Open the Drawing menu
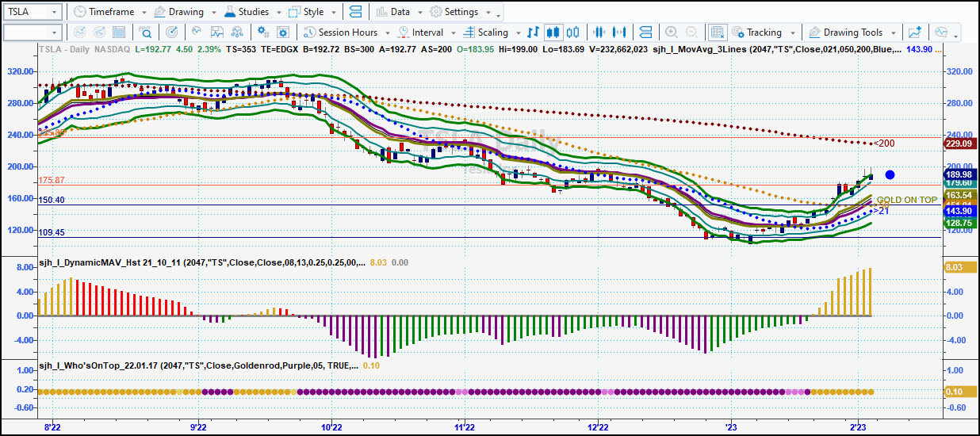The image size is (980, 436). (179, 12)
